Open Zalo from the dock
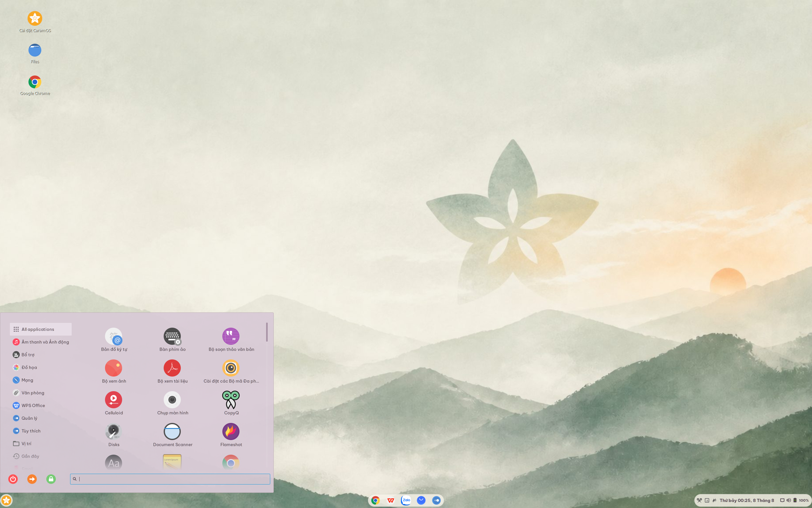Viewport: 812px width, 508px height. point(406,500)
